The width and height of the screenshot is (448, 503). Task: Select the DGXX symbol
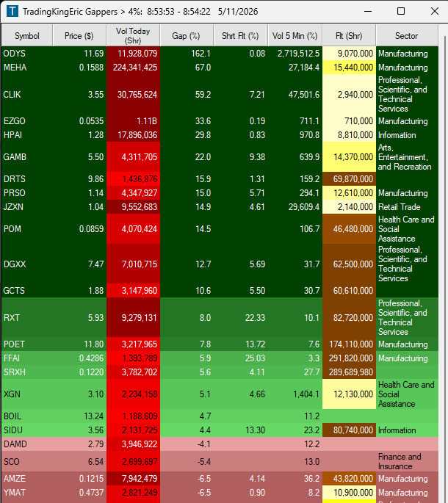click(x=15, y=264)
